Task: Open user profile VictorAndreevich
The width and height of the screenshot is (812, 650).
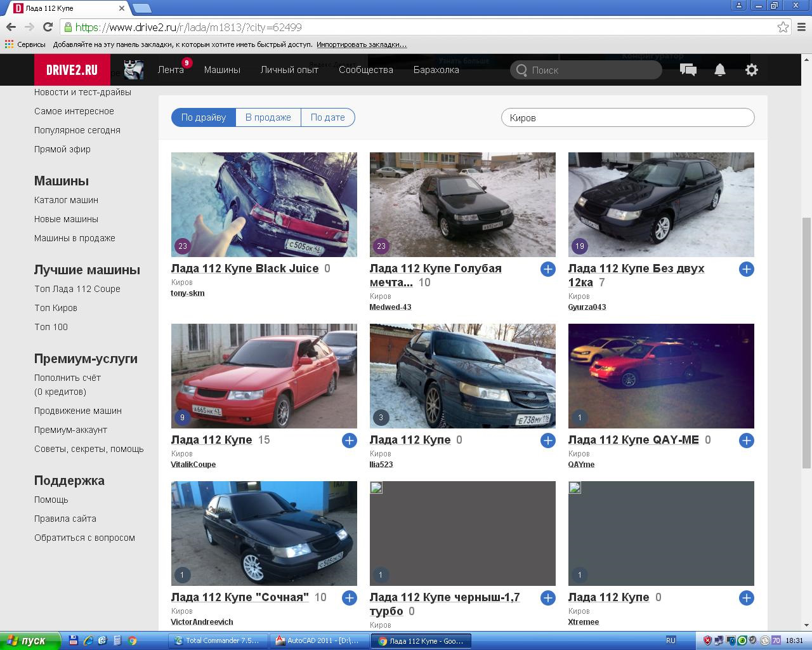Action: point(202,622)
